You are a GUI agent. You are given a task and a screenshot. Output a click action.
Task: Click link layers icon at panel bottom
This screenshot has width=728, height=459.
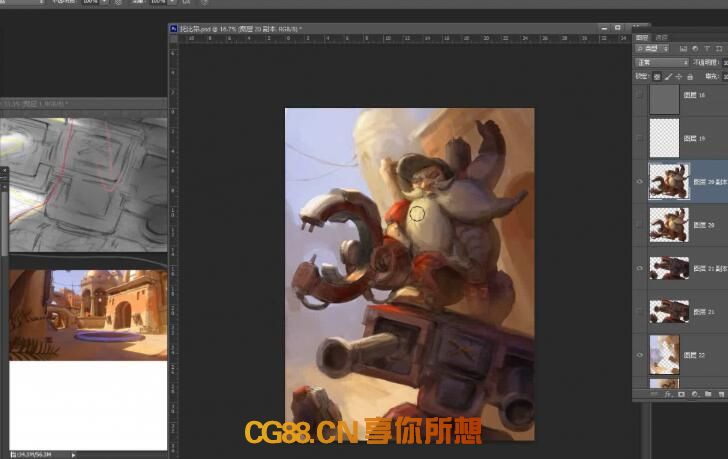[654, 394]
